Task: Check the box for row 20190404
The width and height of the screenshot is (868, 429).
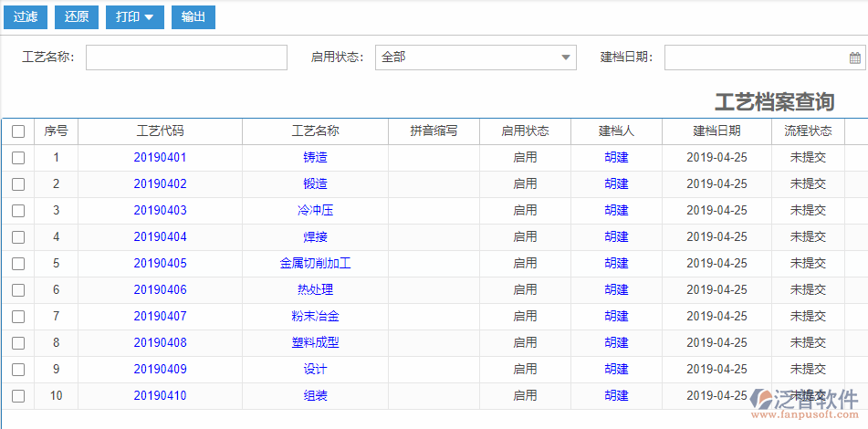Action: pyautogui.click(x=18, y=237)
